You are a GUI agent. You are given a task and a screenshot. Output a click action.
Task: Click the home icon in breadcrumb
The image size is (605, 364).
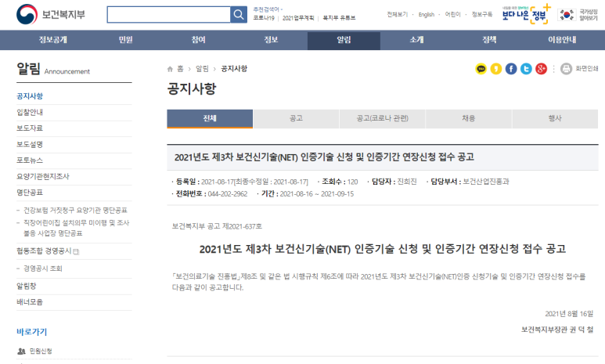[170, 69]
